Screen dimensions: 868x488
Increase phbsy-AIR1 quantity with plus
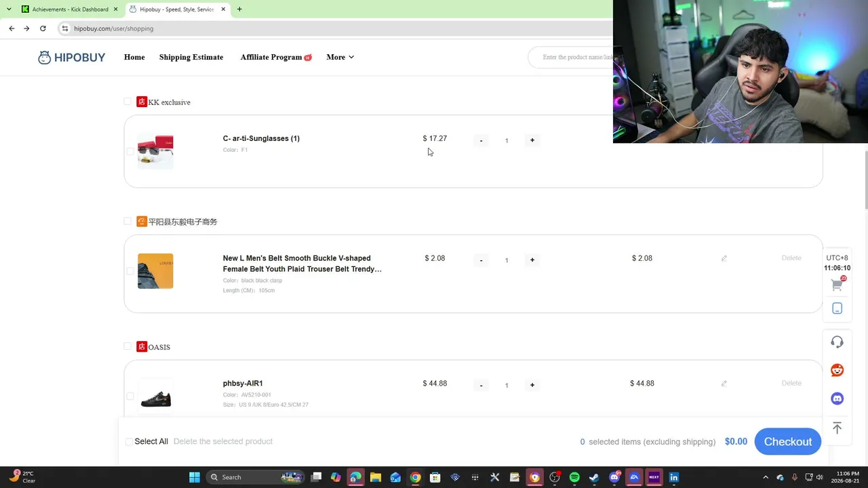(532, 385)
